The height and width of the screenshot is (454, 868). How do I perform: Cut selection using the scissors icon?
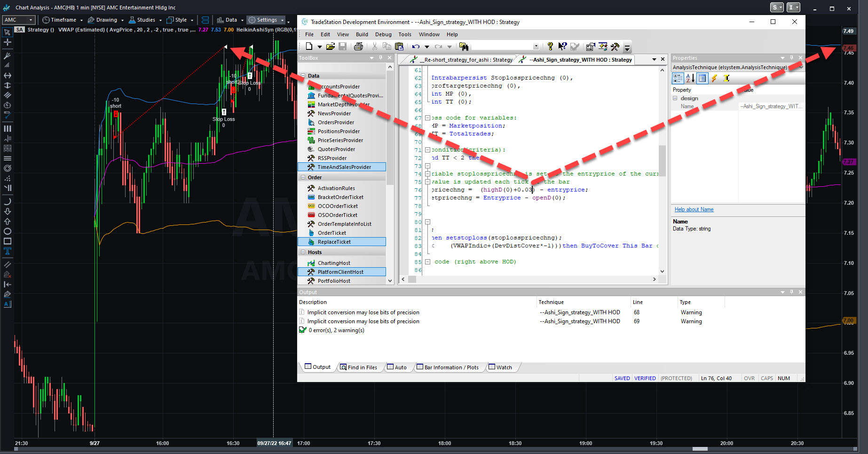375,46
